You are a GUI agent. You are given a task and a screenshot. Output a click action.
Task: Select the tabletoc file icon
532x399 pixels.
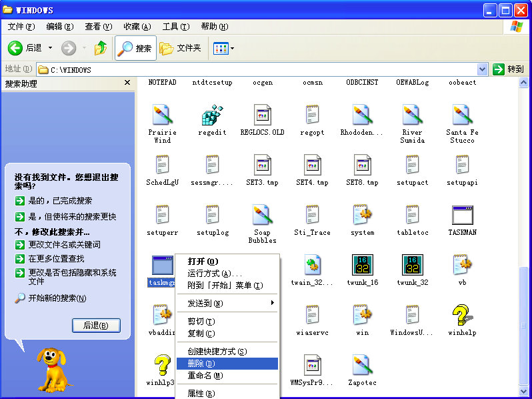[412, 214]
